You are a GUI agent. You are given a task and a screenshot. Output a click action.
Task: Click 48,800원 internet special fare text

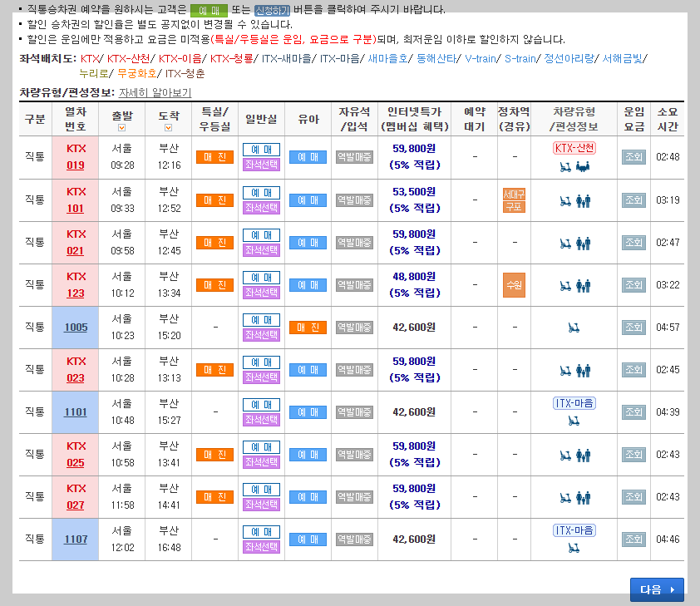(414, 277)
